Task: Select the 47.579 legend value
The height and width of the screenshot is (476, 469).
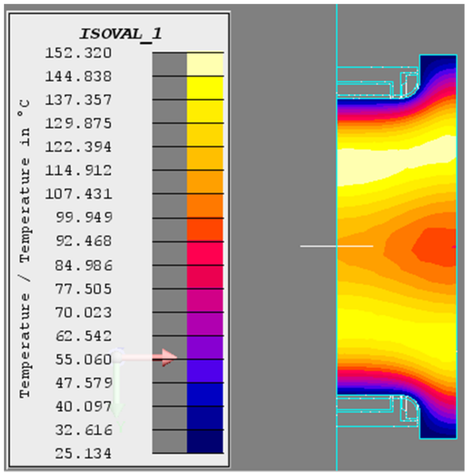Action: coord(84,383)
